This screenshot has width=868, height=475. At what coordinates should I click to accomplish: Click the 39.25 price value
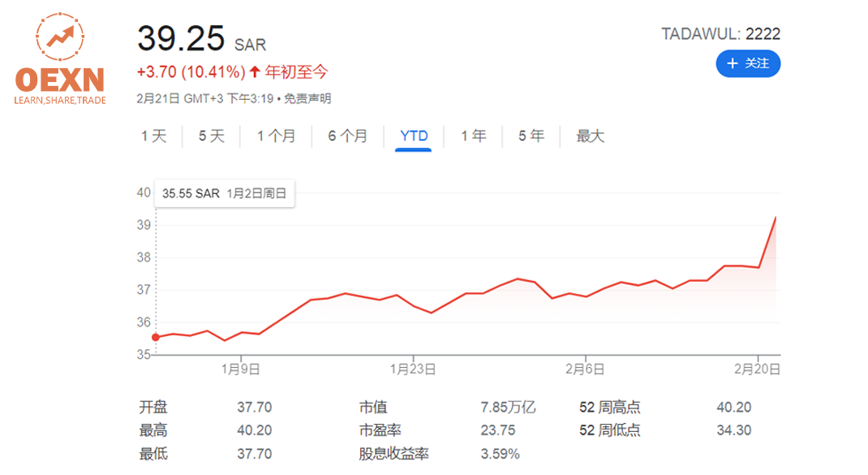point(181,38)
